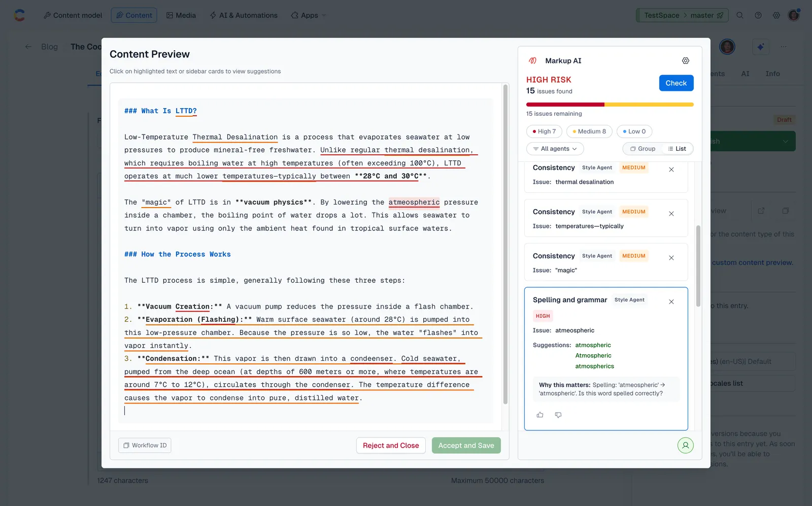Click the Contentful logo
Viewport: 812px width, 506px height.
tap(19, 15)
